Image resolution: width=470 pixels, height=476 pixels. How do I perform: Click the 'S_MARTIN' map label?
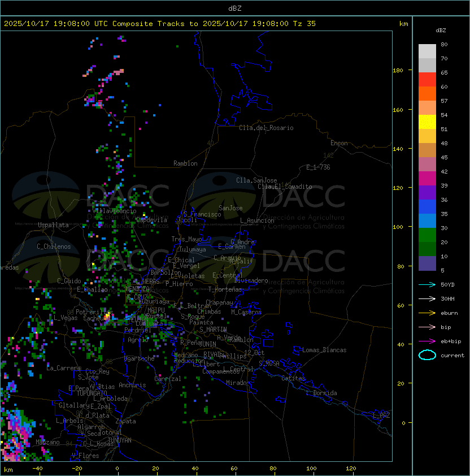click(x=213, y=330)
